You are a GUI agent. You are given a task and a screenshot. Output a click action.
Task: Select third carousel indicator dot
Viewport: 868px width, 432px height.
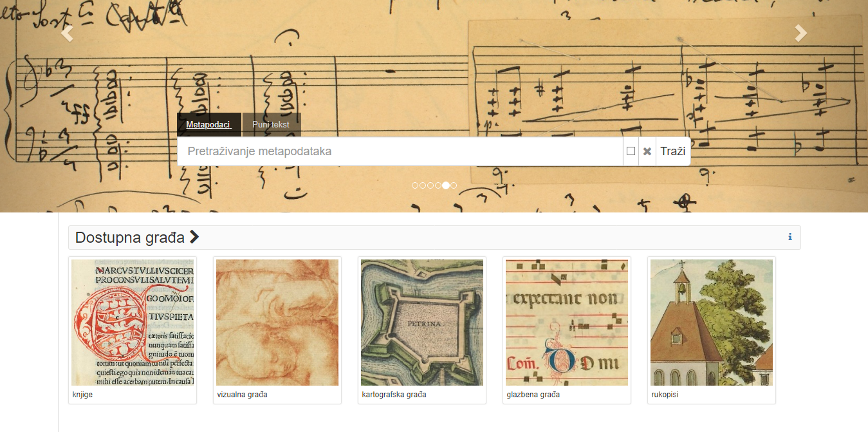430,185
